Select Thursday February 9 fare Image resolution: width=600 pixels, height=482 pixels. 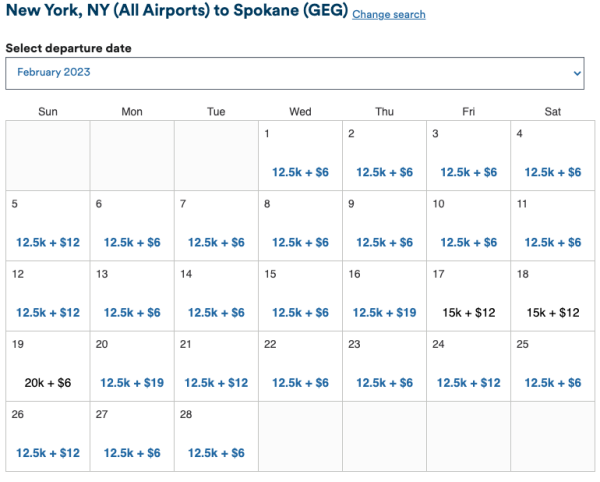(384, 242)
